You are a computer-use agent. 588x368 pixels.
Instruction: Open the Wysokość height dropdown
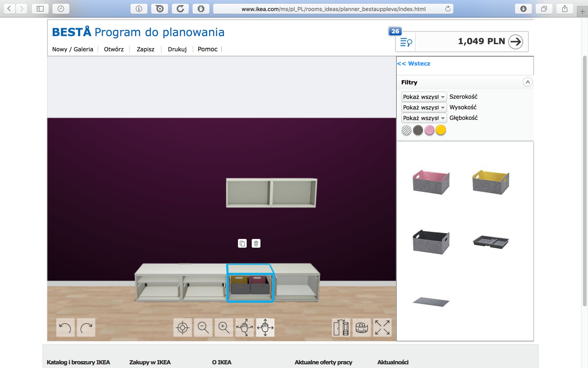click(424, 107)
